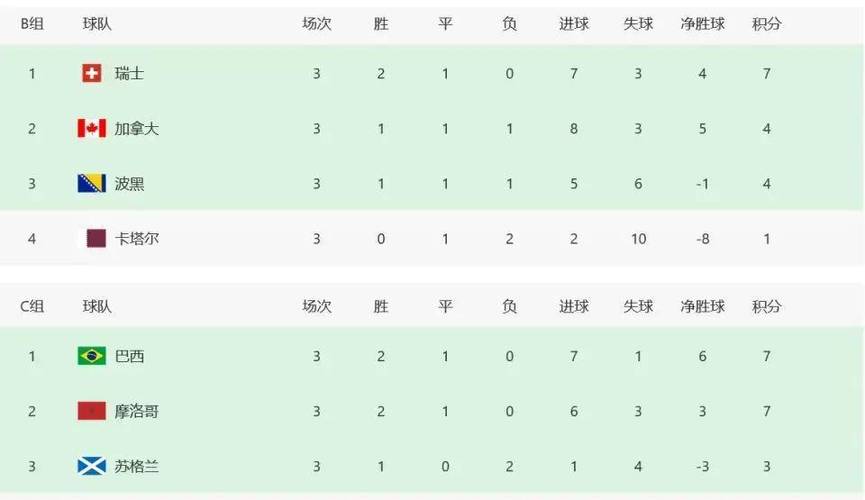Click the 苏格兰 team name
Screen dimensions: 865x500
pyautogui.click(x=136, y=466)
